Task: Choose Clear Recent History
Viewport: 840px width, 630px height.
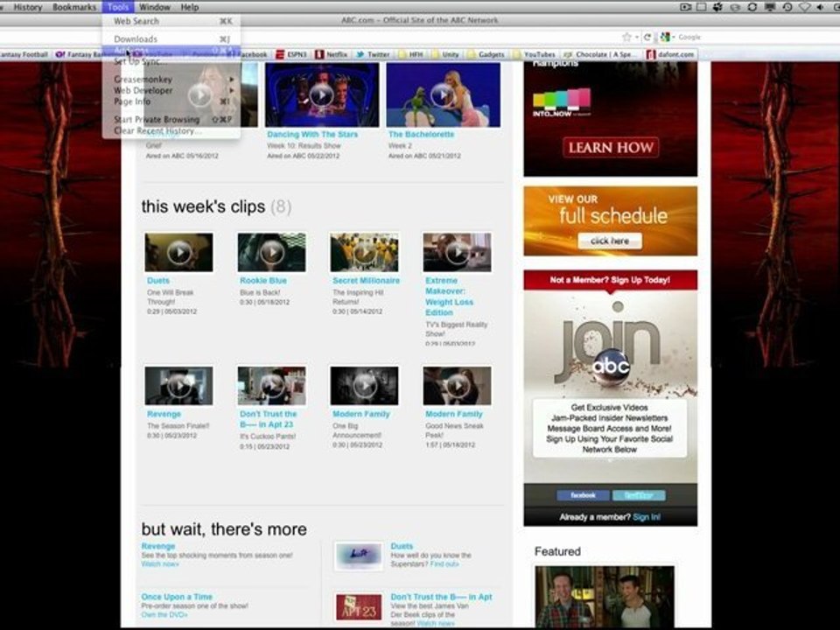Action: point(171,130)
